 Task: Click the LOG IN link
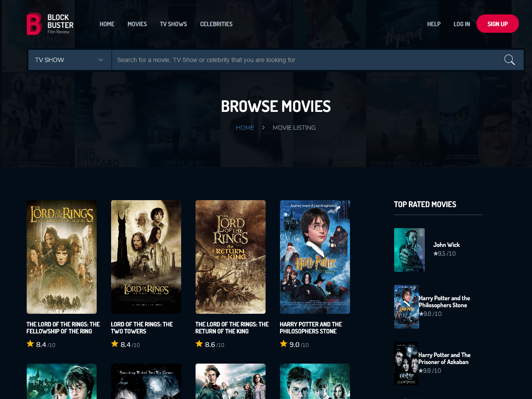[x=462, y=24]
